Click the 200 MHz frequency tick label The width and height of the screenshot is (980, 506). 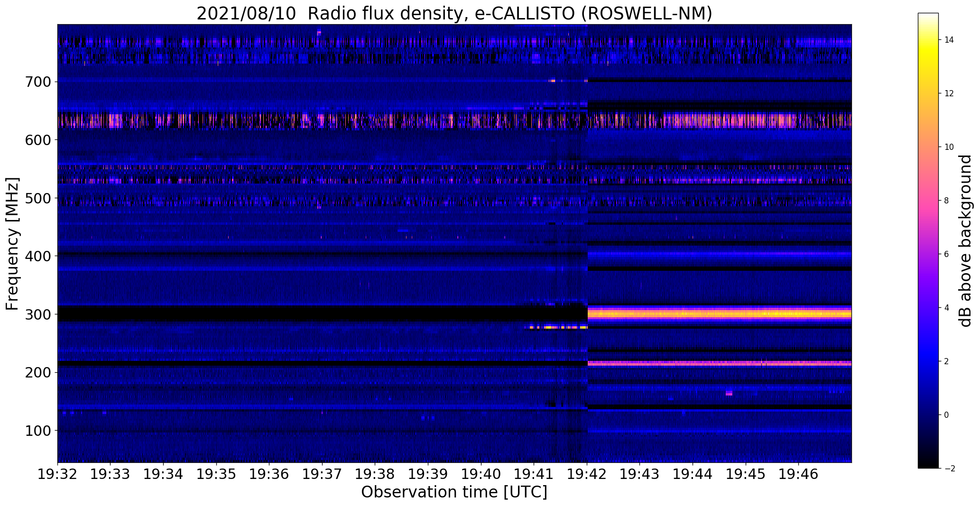37,372
